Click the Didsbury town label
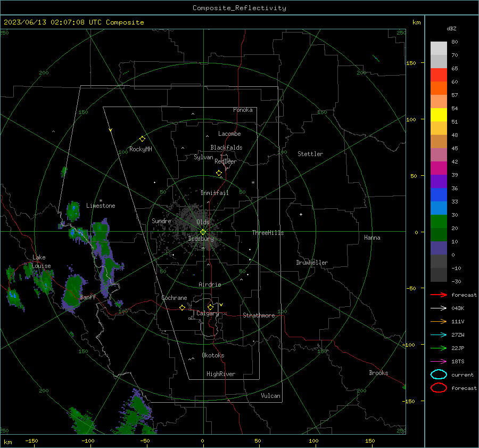Viewport: 479px width, 448px height. pyautogui.click(x=201, y=239)
